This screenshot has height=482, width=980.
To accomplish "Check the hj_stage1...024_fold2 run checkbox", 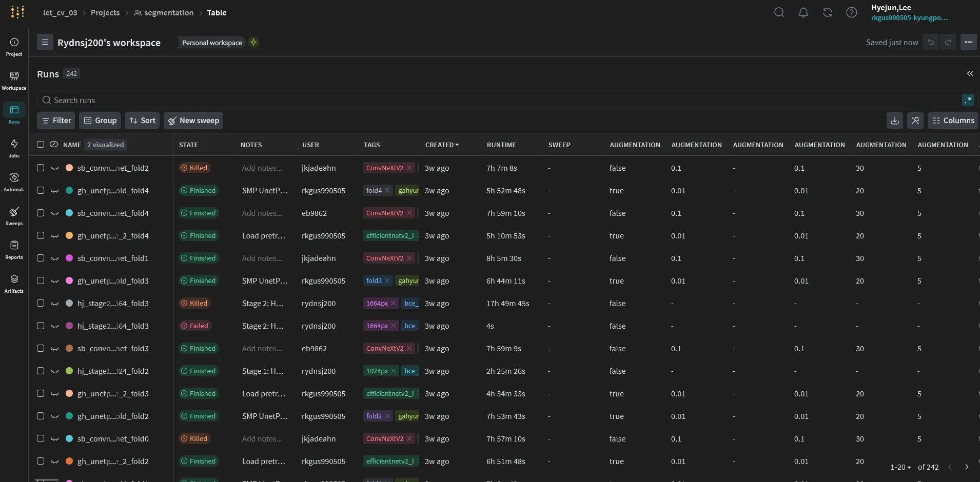I will [x=41, y=371].
